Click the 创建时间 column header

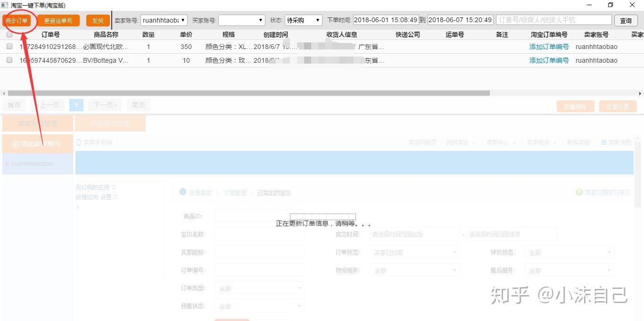click(276, 34)
